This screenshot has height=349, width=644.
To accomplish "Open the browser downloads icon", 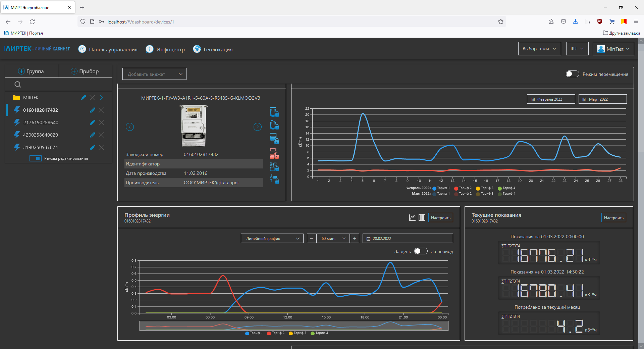I will pos(575,21).
